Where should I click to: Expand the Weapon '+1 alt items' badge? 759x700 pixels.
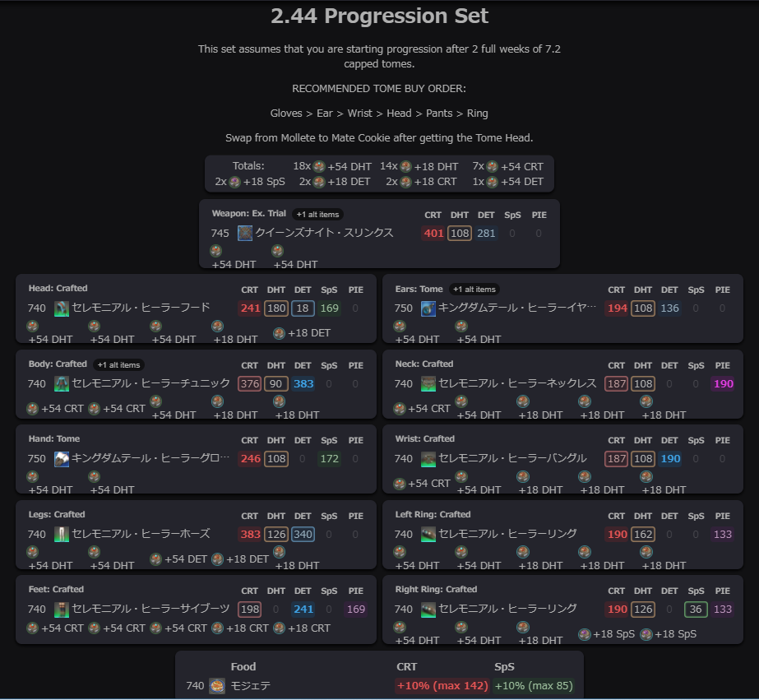click(x=317, y=215)
